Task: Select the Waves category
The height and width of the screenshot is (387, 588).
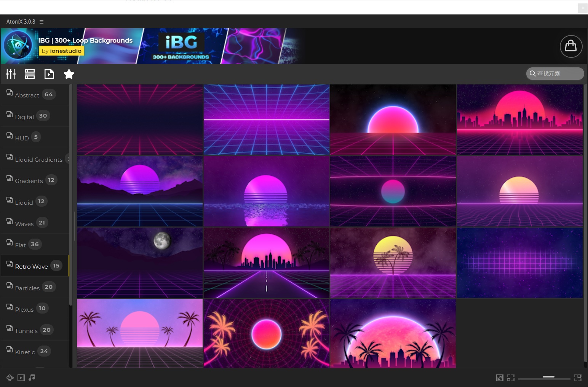Action: click(x=35, y=223)
